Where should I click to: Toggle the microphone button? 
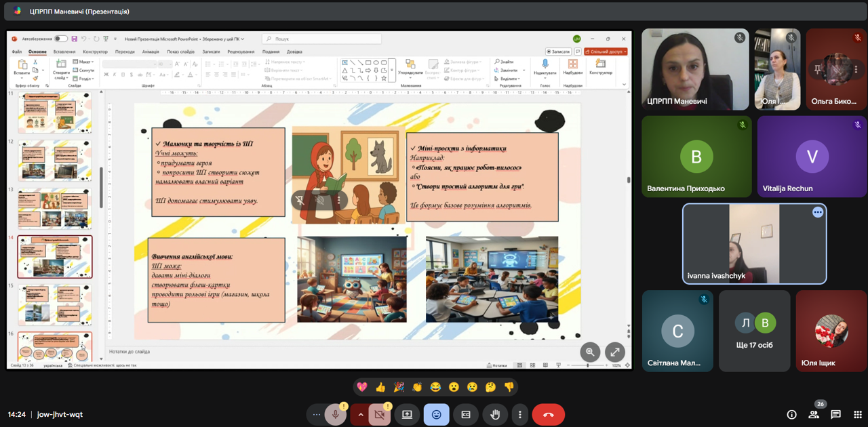click(335, 415)
